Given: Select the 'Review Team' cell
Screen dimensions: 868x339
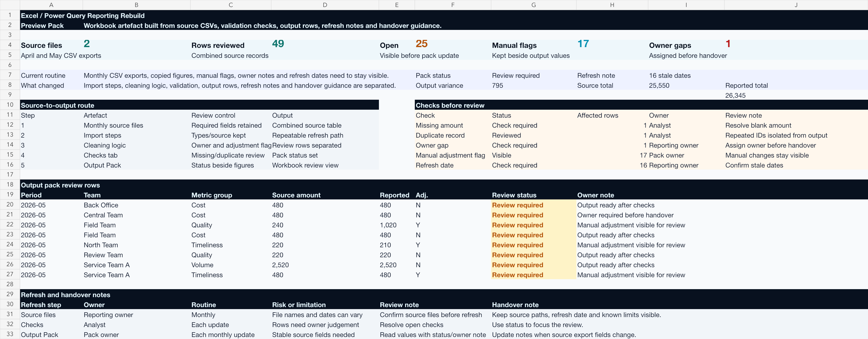Looking at the screenshot, I should pos(103,255).
